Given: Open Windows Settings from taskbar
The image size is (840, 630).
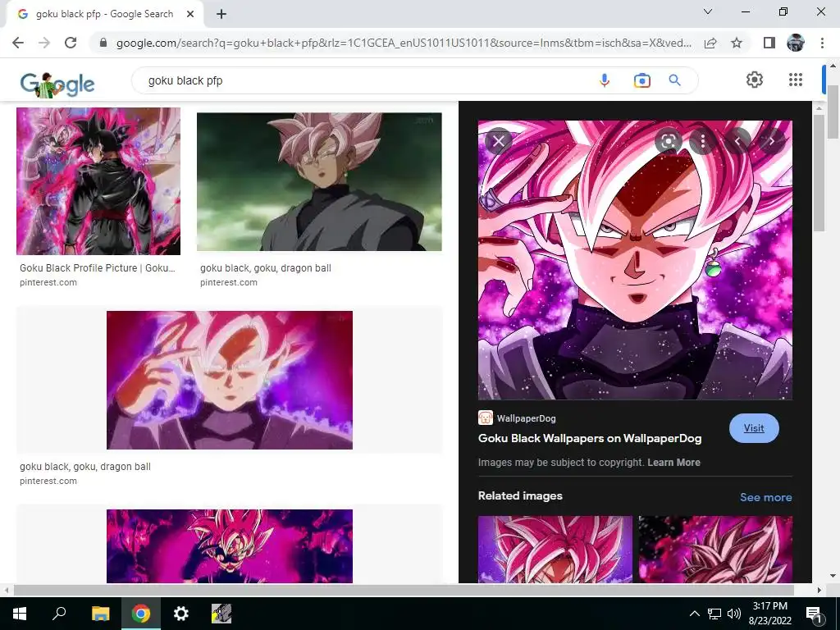Looking at the screenshot, I should pyautogui.click(x=181, y=614).
